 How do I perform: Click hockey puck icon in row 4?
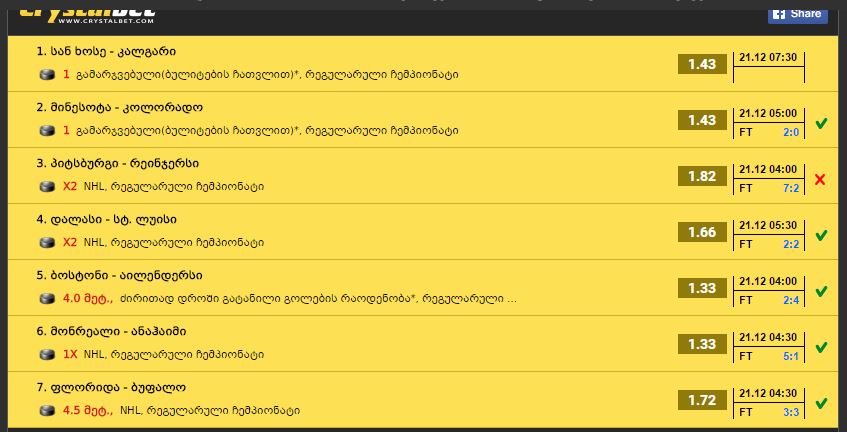(x=48, y=242)
